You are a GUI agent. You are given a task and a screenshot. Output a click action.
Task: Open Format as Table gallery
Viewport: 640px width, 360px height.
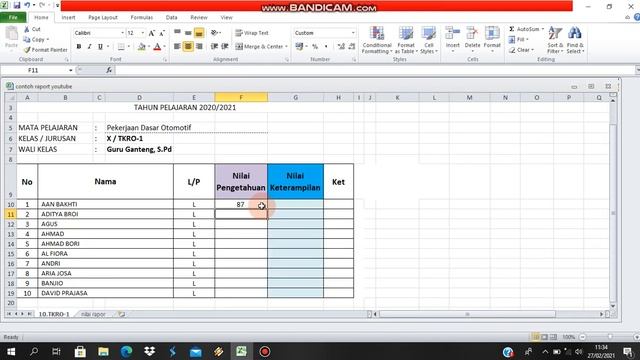[406, 40]
